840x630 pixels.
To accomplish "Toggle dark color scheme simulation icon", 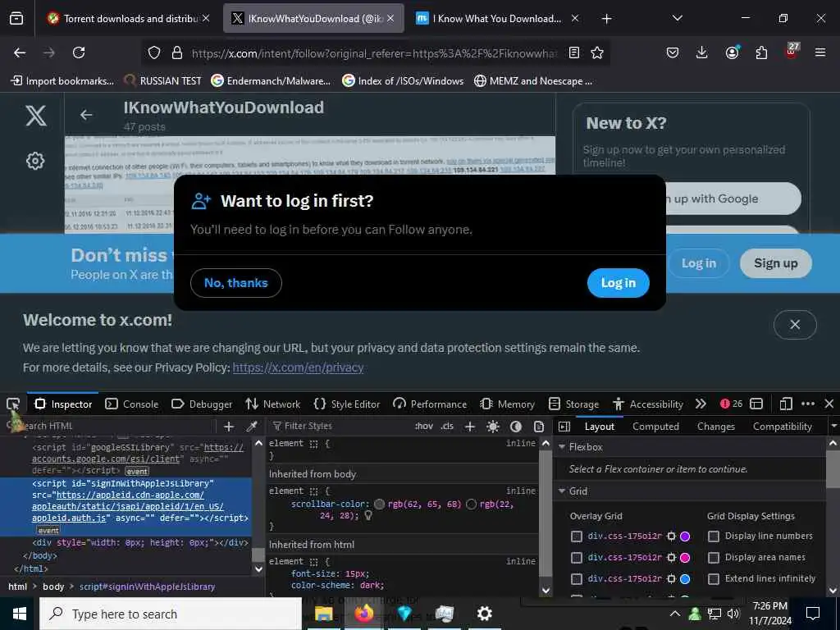I will 516,427.
